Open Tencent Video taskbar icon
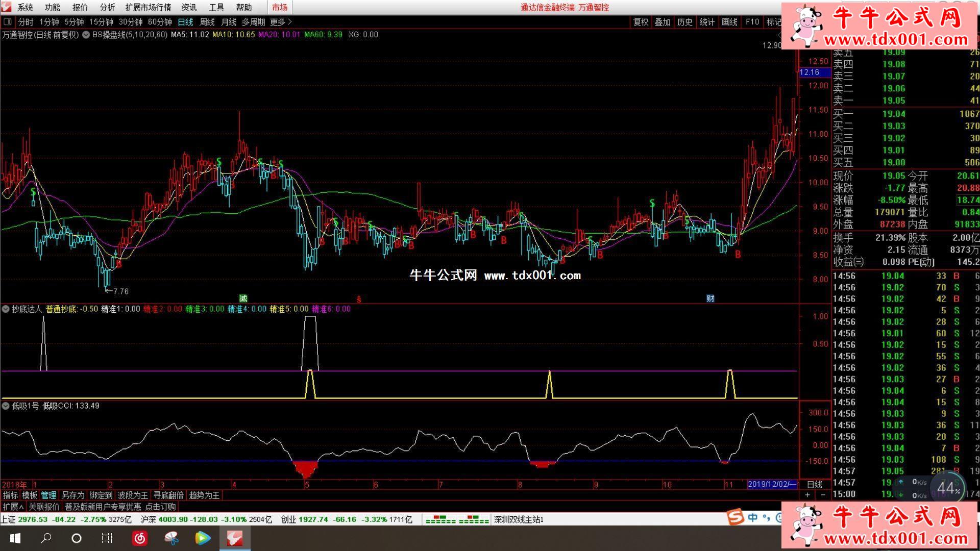Image resolution: width=980 pixels, height=551 pixels. 203,538
